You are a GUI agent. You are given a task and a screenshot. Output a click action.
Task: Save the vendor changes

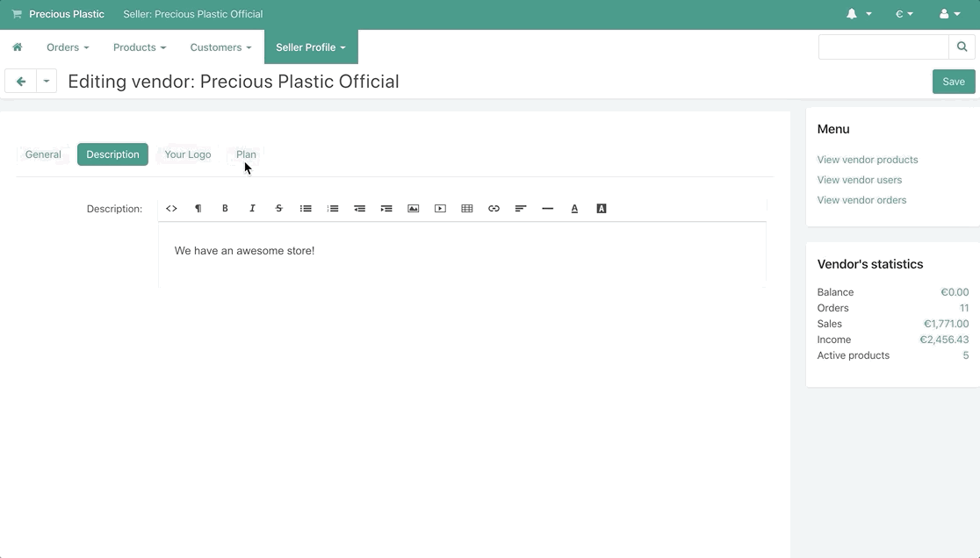click(954, 82)
